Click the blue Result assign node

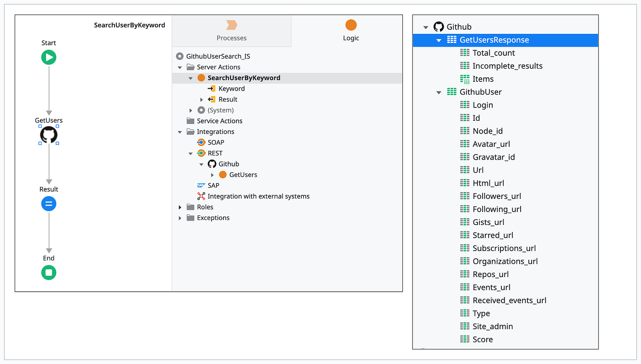(x=49, y=203)
